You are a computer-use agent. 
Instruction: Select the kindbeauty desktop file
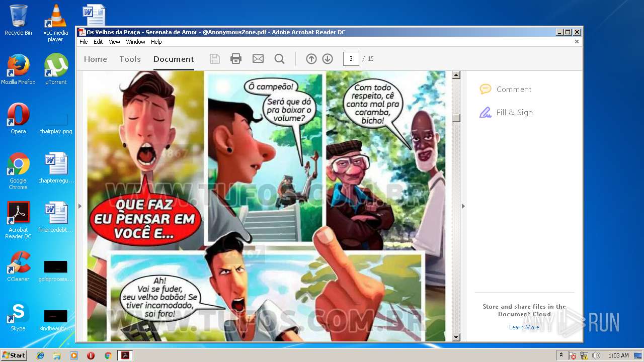55,320
